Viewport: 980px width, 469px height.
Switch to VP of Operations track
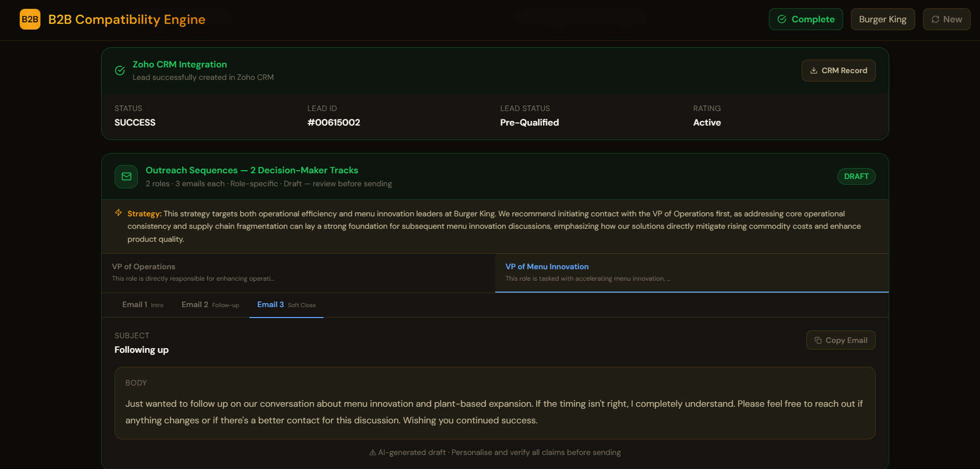(x=298, y=273)
